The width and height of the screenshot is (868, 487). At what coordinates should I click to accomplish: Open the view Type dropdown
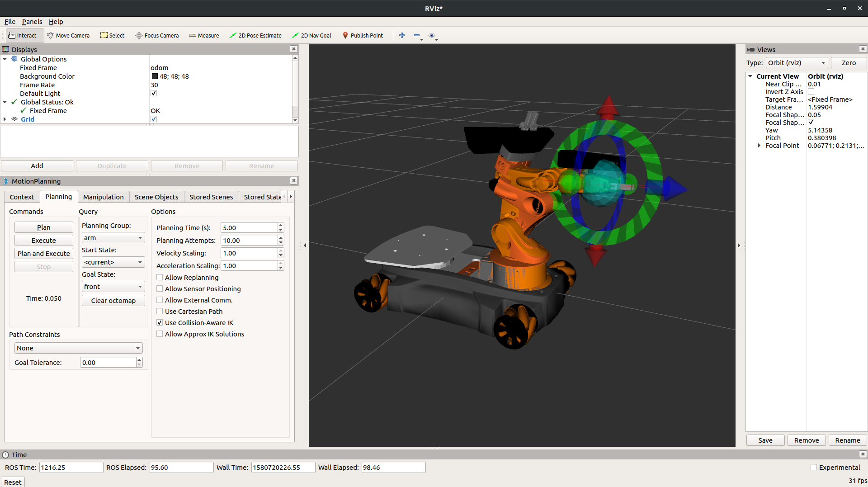click(797, 62)
